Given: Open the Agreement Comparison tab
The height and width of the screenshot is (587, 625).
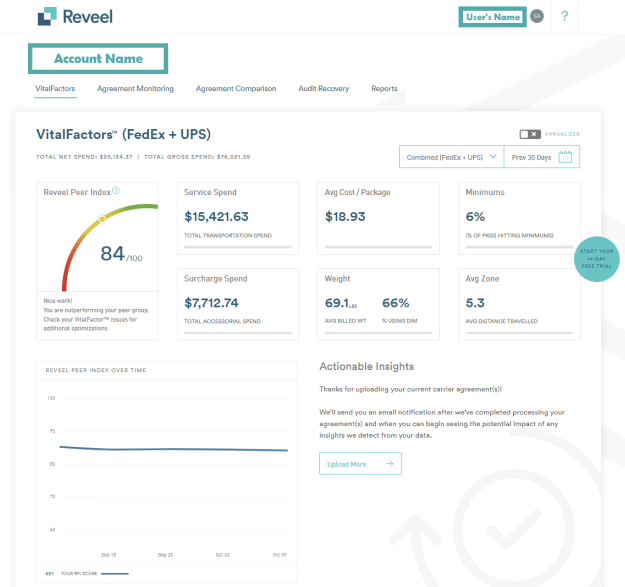Looking at the screenshot, I should [236, 88].
